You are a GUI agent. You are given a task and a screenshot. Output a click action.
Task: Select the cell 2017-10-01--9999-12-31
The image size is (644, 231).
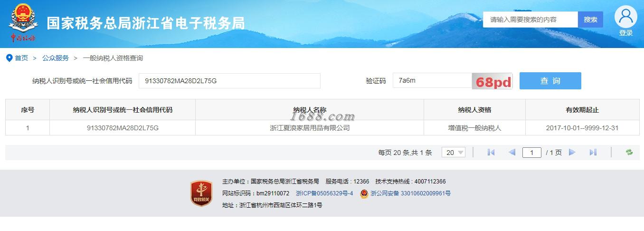582,128
